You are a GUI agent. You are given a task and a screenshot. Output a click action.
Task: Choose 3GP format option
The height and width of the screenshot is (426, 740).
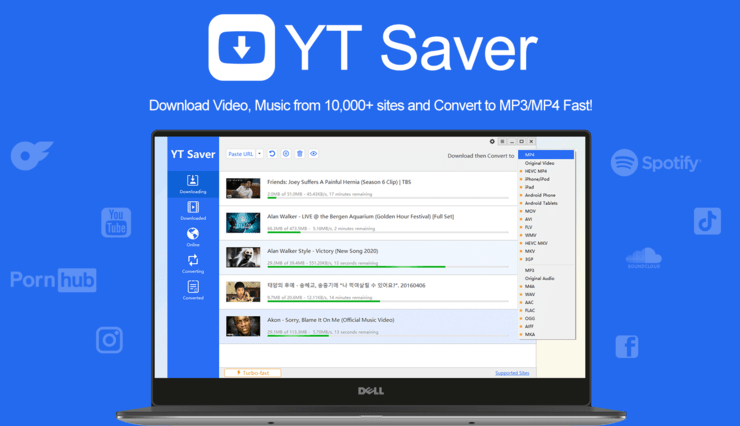[529, 259]
